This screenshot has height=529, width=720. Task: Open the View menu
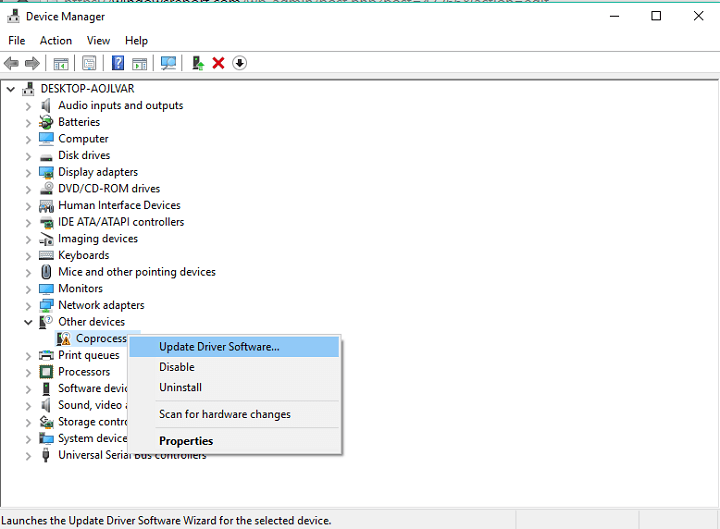98,40
